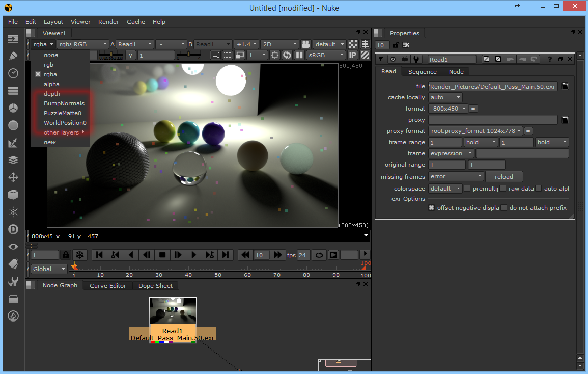Toggle the clipping warning striped button

click(365, 55)
